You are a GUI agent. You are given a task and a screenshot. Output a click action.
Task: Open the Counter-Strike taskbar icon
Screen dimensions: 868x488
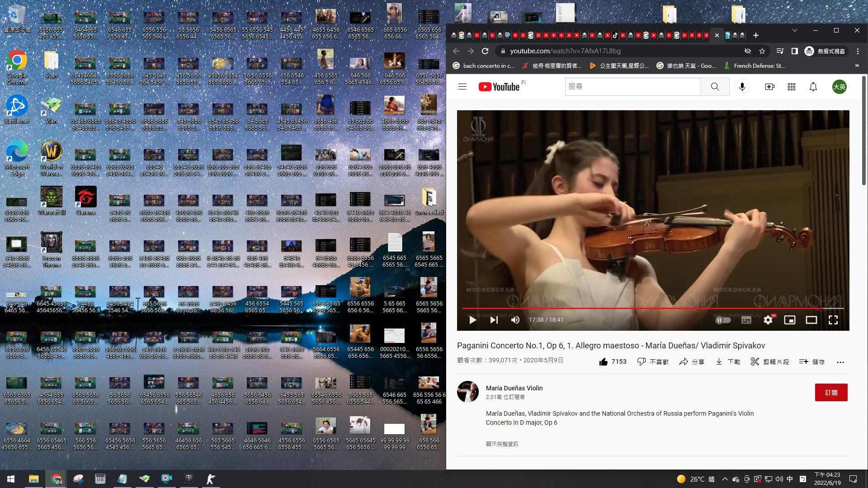click(x=211, y=479)
